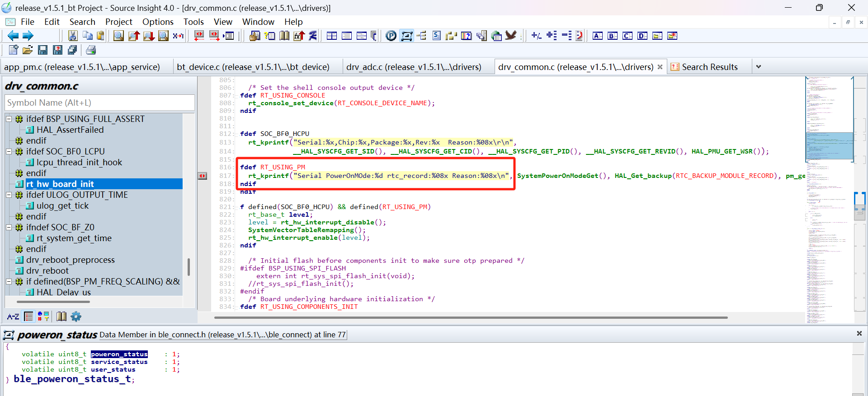Click the editor horizontal scrollbar
868x396 pixels.
471,317
